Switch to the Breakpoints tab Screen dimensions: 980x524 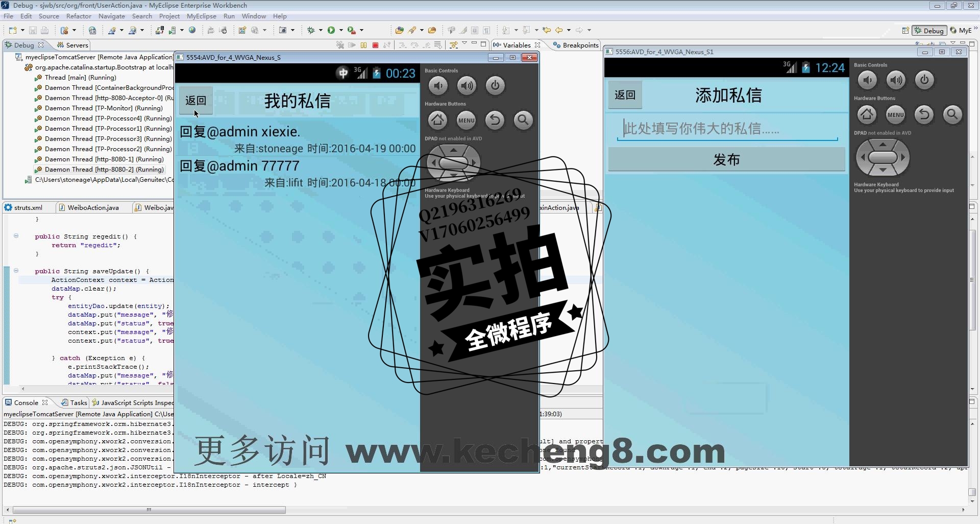(576, 45)
